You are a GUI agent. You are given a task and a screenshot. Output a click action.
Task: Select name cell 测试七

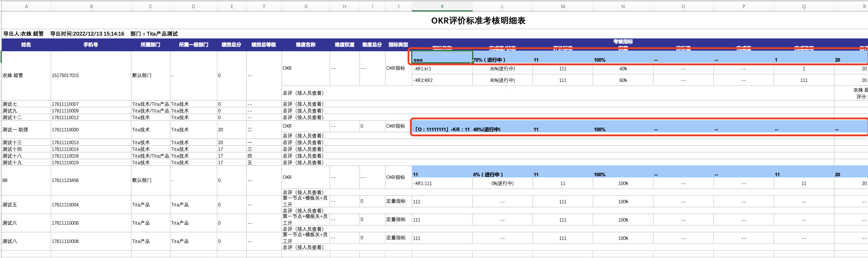pos(26,104)
